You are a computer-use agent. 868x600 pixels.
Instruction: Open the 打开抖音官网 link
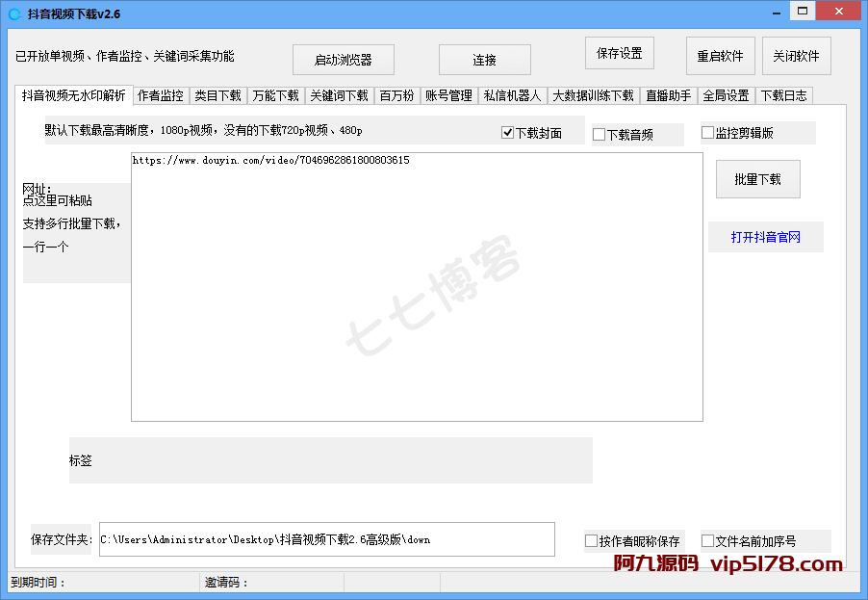(766, 237)
